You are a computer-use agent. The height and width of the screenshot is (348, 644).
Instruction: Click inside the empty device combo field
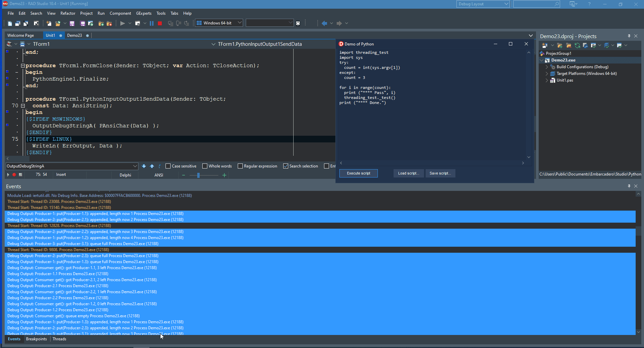tap(267, 23)
